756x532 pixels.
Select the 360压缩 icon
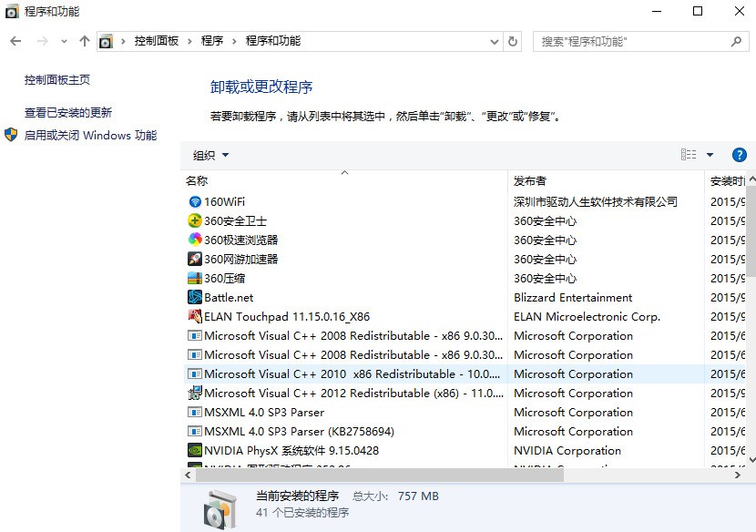[195, 279]
